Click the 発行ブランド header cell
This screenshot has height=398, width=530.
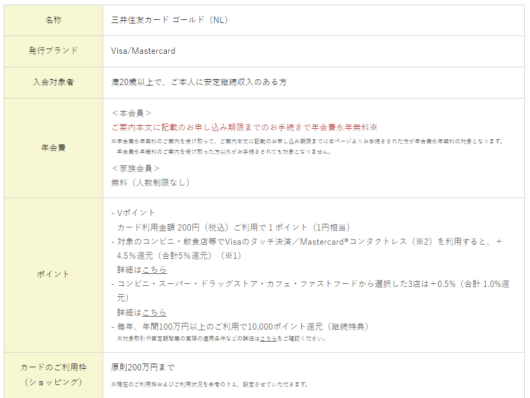pyautogui.click(x=53, y=51)
